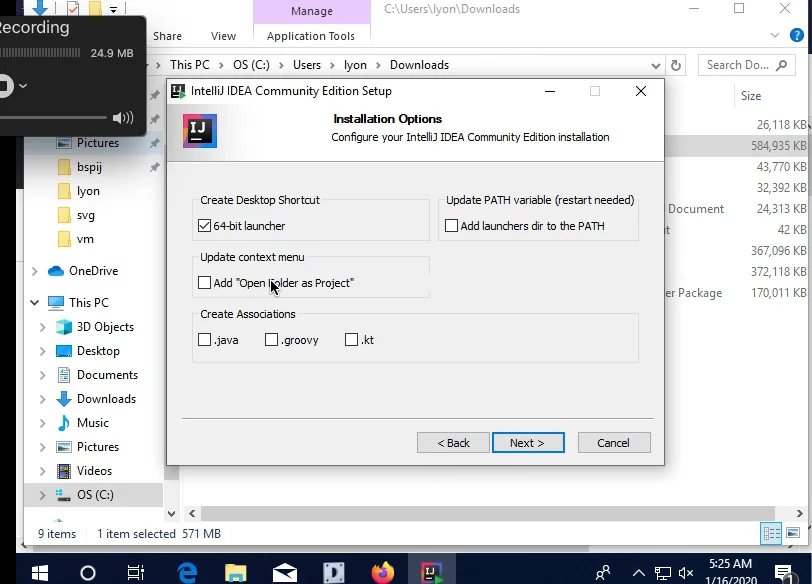Open the Application Tools tab

point(311,36)
